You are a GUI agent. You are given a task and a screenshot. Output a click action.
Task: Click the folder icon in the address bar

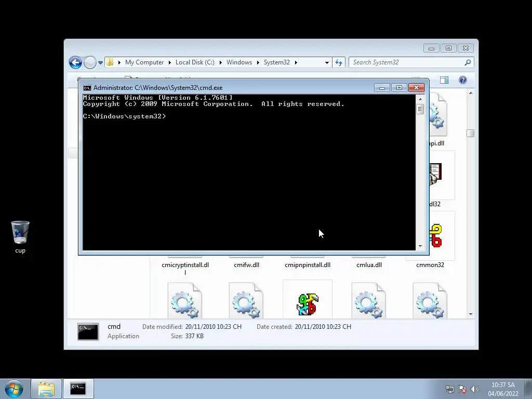[x=110, y=62]
